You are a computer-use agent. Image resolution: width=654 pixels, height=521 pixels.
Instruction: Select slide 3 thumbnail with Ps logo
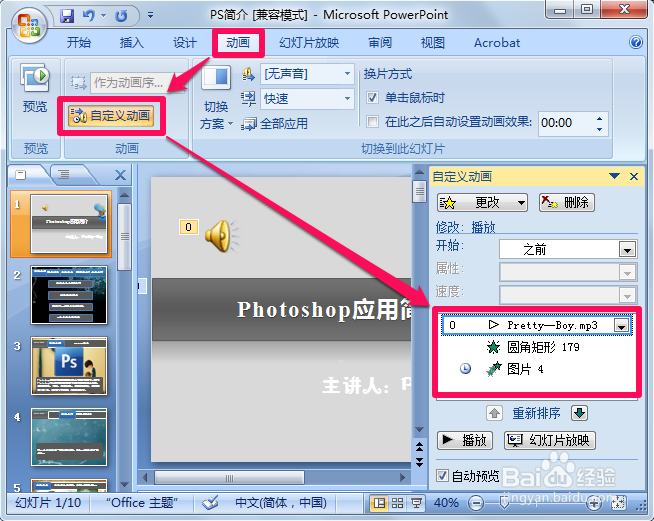tap(69, 366)
